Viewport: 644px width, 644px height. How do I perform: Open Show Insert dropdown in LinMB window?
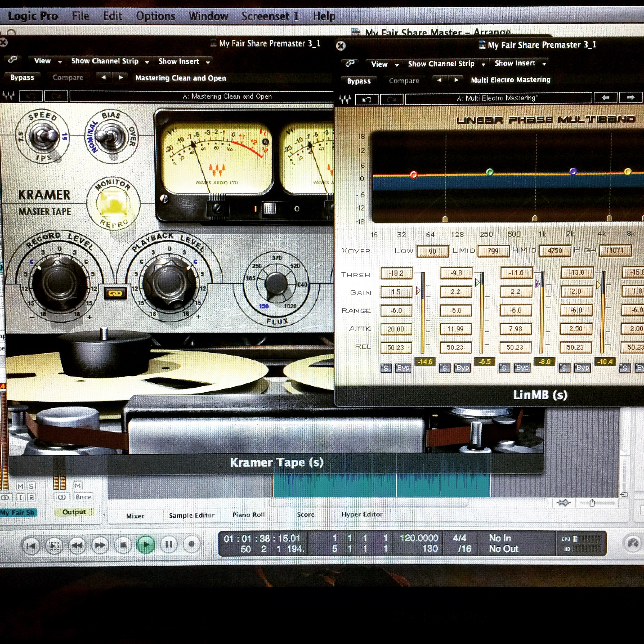point(520,63)
